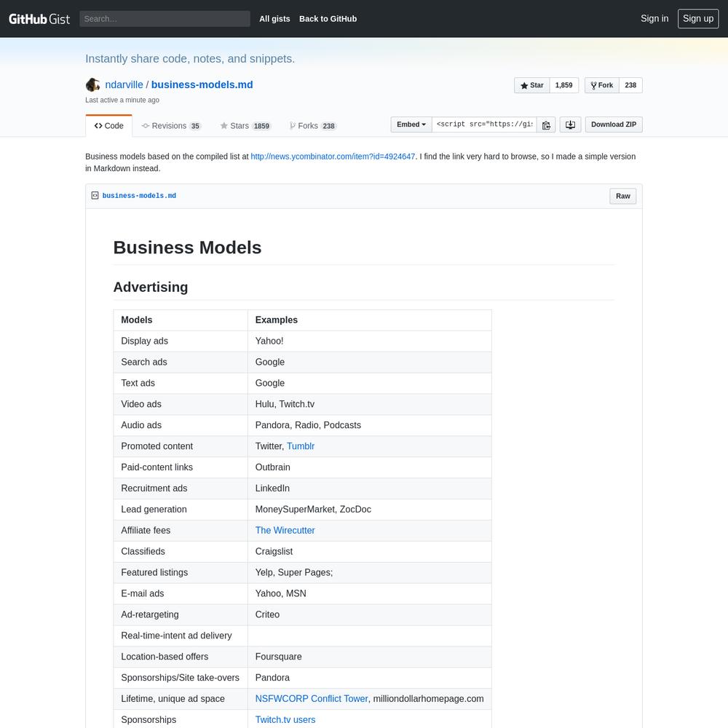Click the 'Video ads' cell
The width and height of the screenshot is (728, 728).
tap(181, 404)
